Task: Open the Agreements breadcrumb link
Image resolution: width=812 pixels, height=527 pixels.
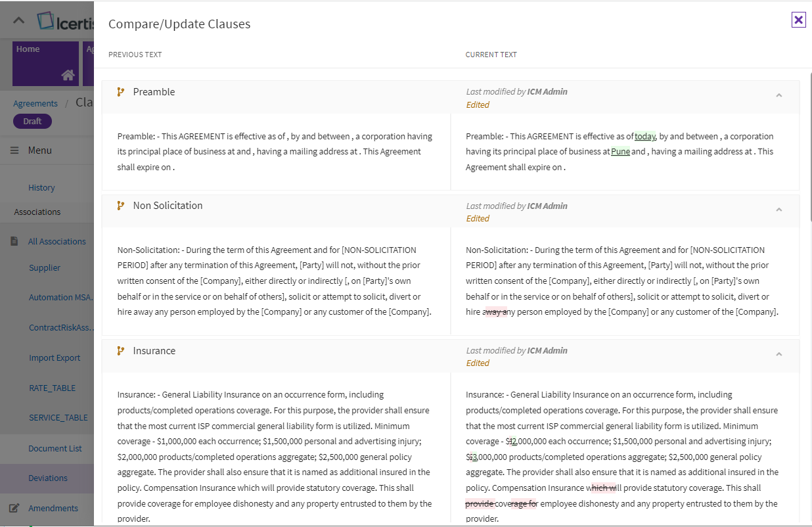Action: tap(35, 103)
